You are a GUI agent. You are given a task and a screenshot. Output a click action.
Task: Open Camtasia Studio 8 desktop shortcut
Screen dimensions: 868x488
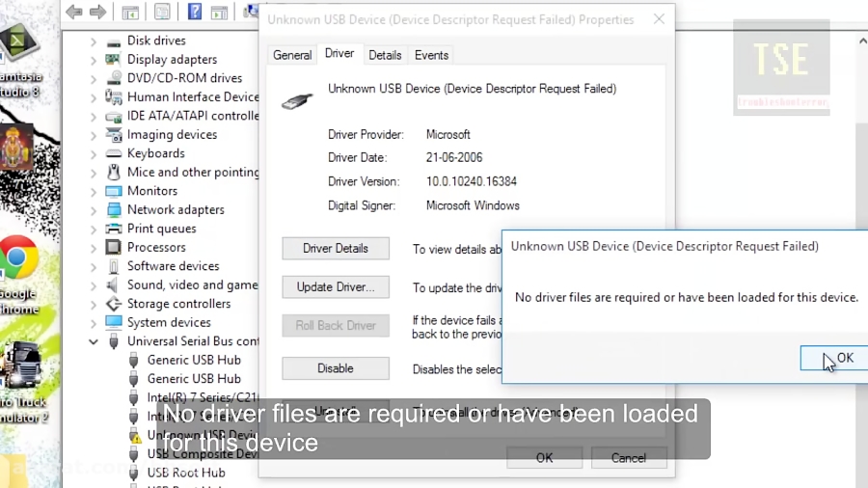coord(20,62)
